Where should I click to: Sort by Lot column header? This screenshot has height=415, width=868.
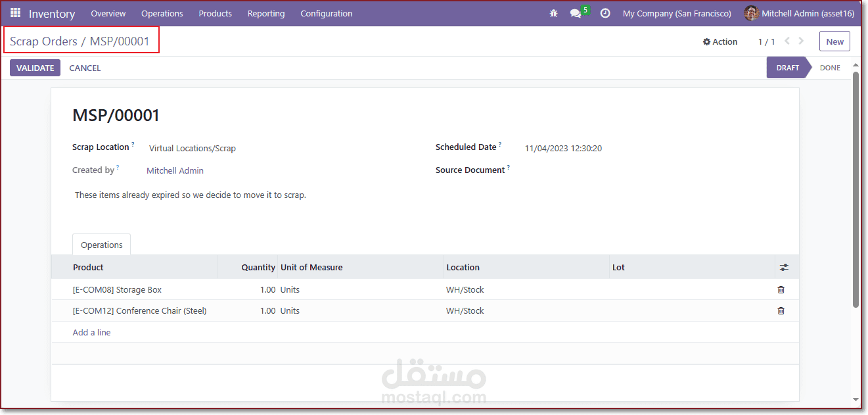tap(618, 268)
